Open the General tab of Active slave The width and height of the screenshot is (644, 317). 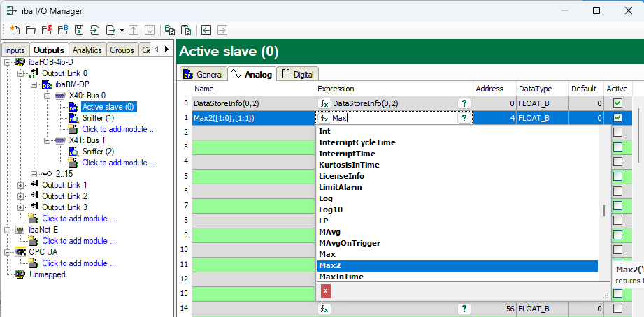pyautogui.click(x=203, y=74)
